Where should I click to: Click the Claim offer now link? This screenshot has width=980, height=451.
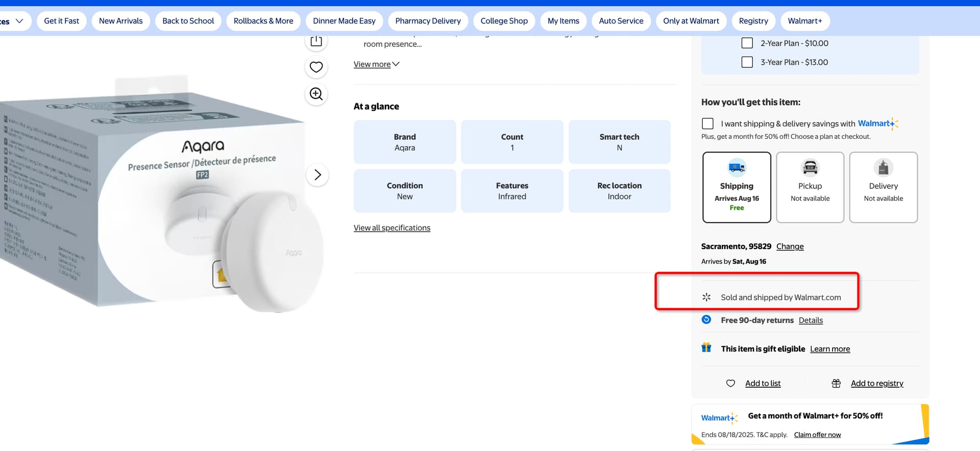(817, 435)
